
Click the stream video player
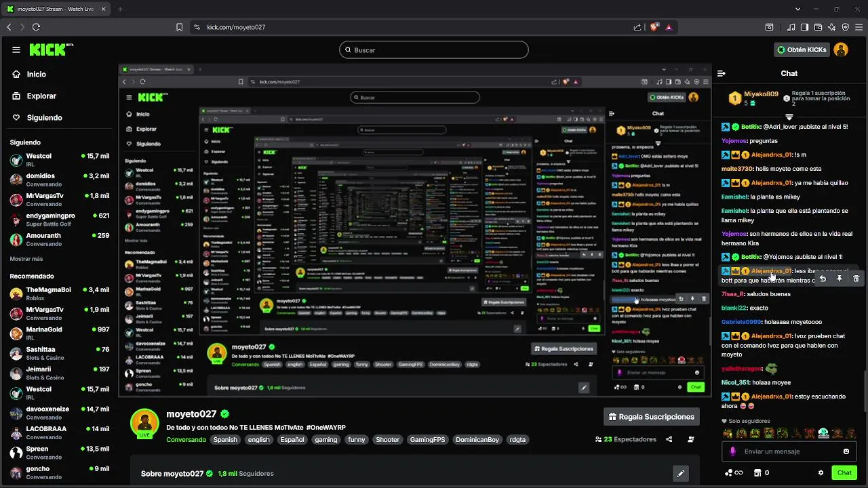coord(415,230)
